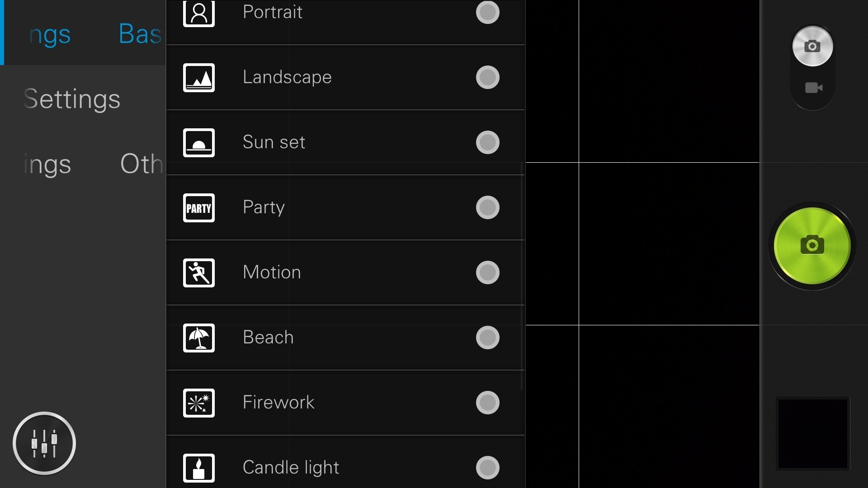Viewport: 868px width, 488px height.
Task: Switch to video recording mode icon
Action: (x=813, y=88)
